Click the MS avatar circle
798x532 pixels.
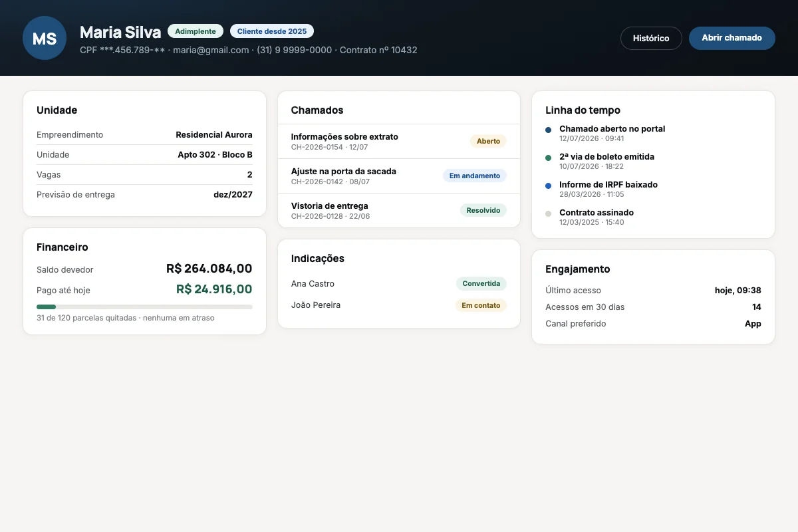point(45,38)
